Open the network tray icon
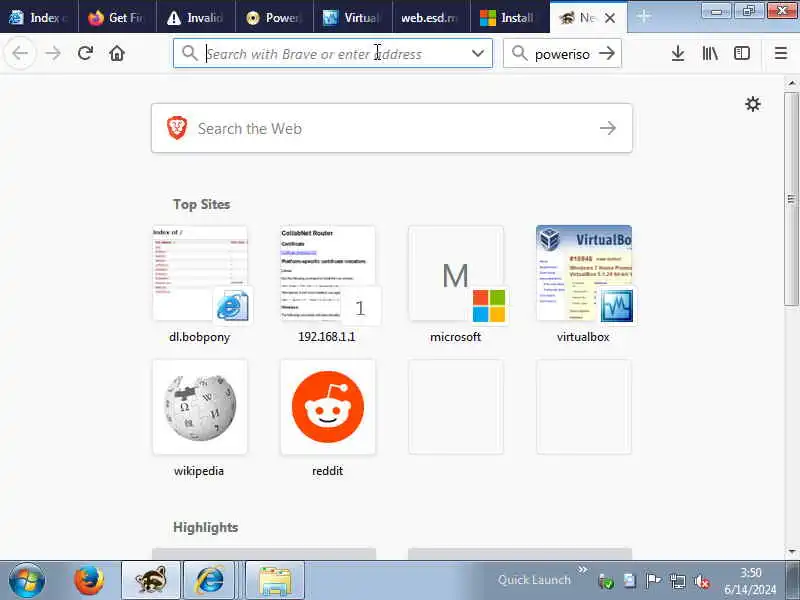The width and height of the screenshot is (800, 600). [x=678, y=581]
